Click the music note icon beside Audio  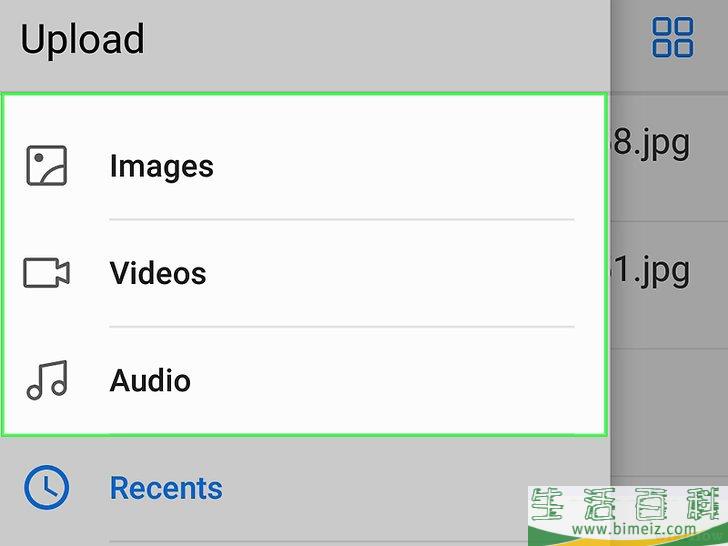click(47, 380)
